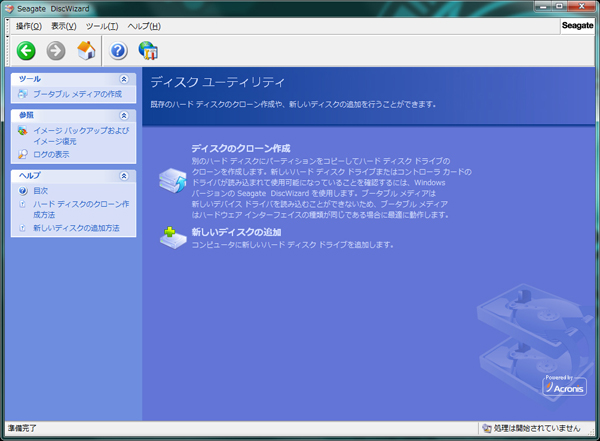Close the DiscWizard window
The image size is (600, 441).
(x=582, y=6)
